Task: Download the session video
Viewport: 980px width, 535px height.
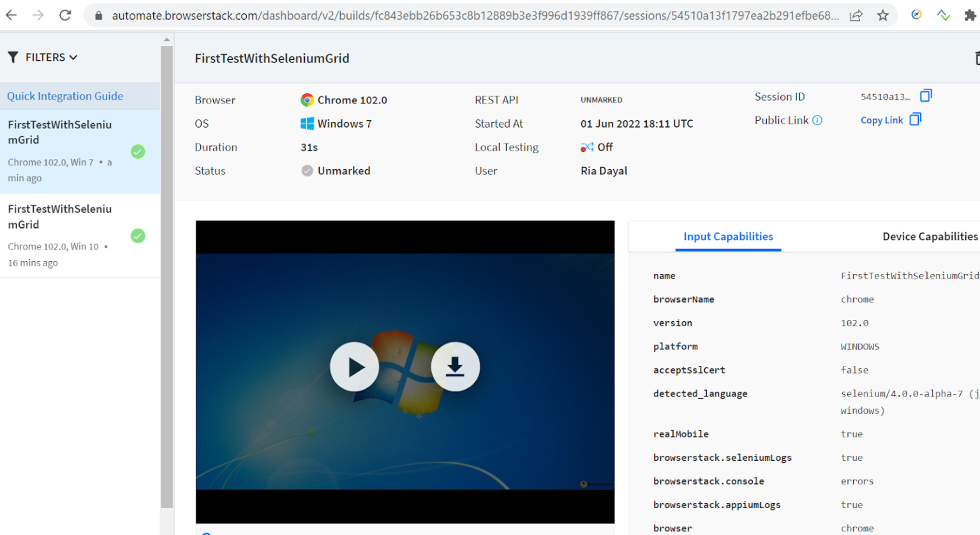Action: pos(455,367)
